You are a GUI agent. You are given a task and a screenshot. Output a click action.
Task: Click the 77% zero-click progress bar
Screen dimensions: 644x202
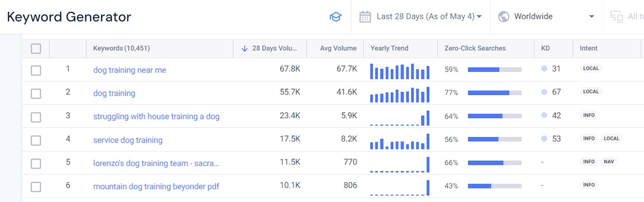[x=495, y=92]
